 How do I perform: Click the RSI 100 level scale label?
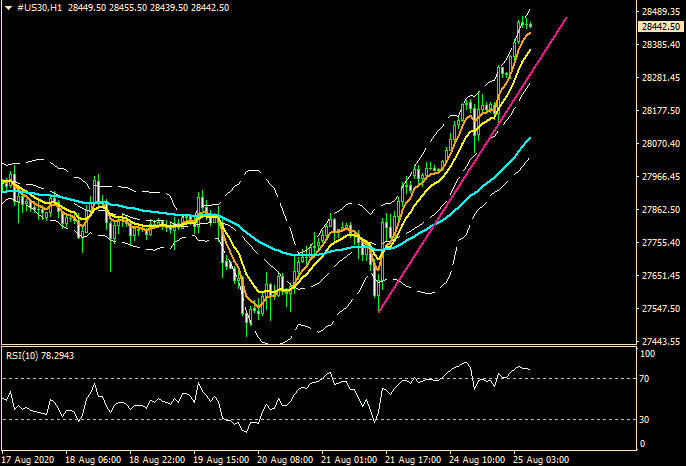click(x=647, y=354)
